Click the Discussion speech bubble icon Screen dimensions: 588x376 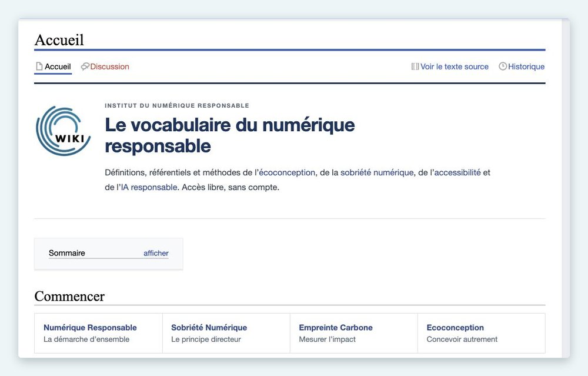point(85,66)
